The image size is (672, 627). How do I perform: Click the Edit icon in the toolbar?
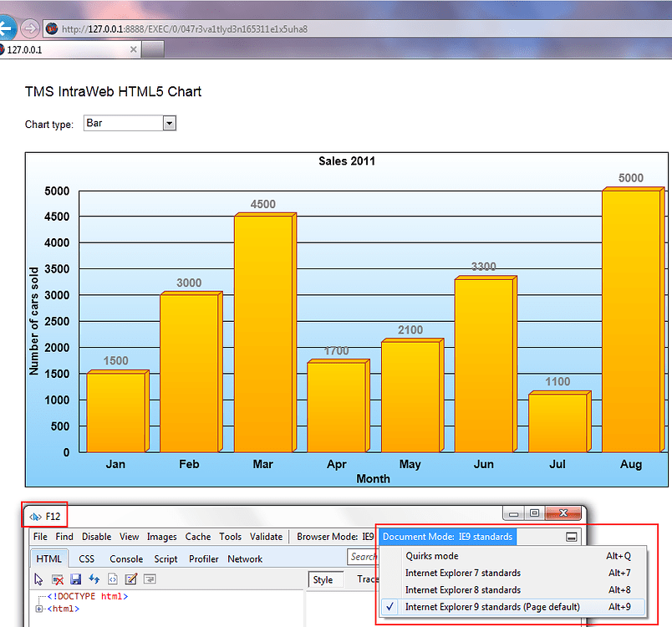131,579
